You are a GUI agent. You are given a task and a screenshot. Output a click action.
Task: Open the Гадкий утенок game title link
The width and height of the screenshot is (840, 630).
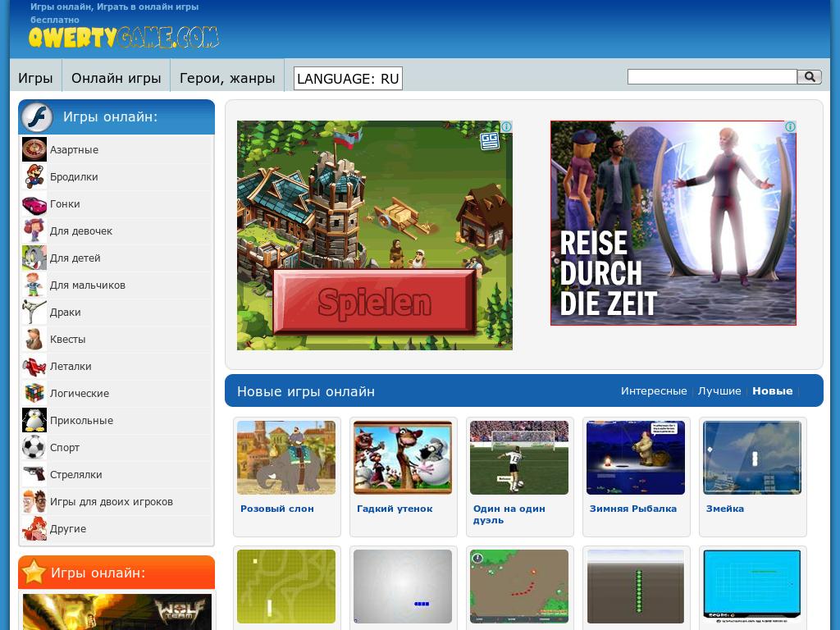(395, 509)
